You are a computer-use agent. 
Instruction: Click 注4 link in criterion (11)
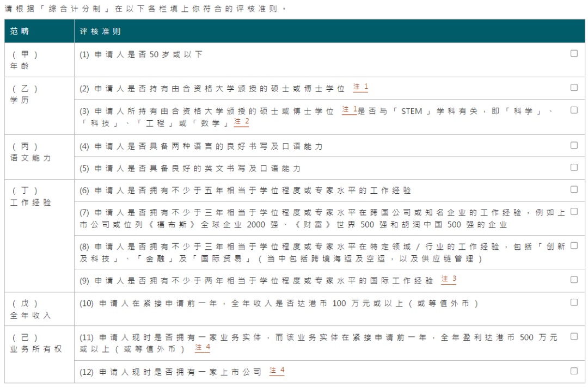coord(202,348)
